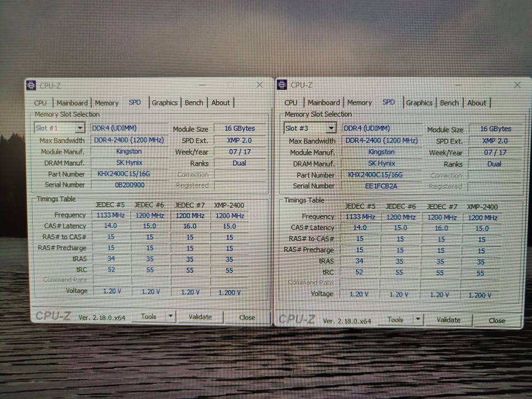Open Graphics tab in the right CPU-Z window
Image resolution: width=532 pixels, height=399 pixels.
coord(419,103)
